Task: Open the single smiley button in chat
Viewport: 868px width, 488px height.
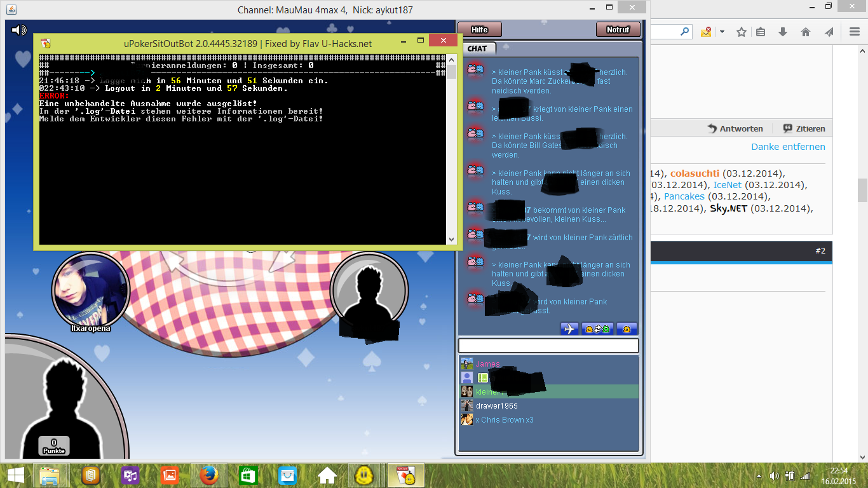Action: coord(627,329)
